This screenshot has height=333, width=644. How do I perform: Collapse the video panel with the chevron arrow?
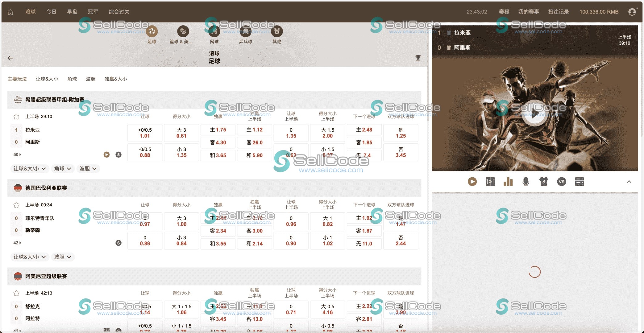click(x=629, y=182)
